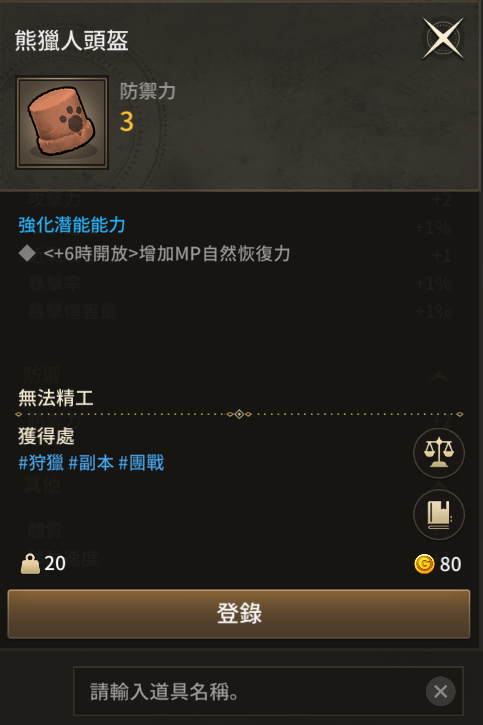Clear the item name search field
The height and width of the screenshot is (725, 483).
pyautogui.click(x=440, y=691)
